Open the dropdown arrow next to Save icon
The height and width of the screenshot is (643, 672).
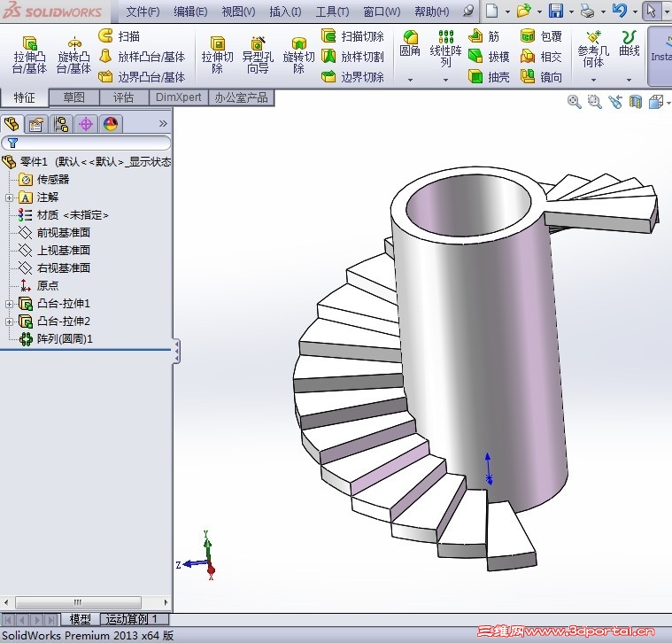point(571,12)
